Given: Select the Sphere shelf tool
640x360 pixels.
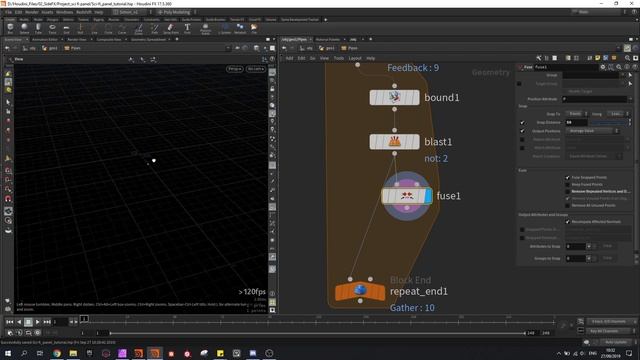Looking at the screenshot, I should [24, 28].
